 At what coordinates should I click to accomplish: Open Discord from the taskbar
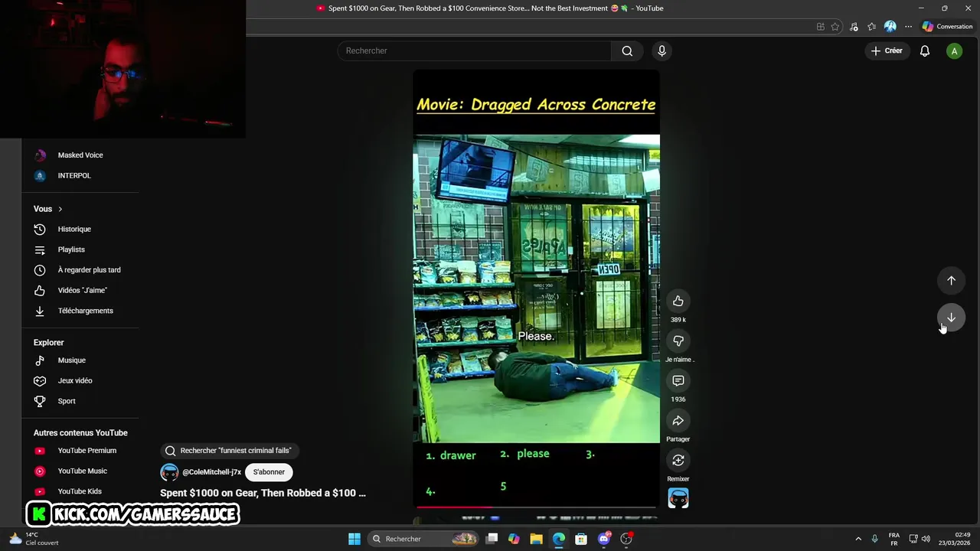pyautogui.click(x=604, y=539)
